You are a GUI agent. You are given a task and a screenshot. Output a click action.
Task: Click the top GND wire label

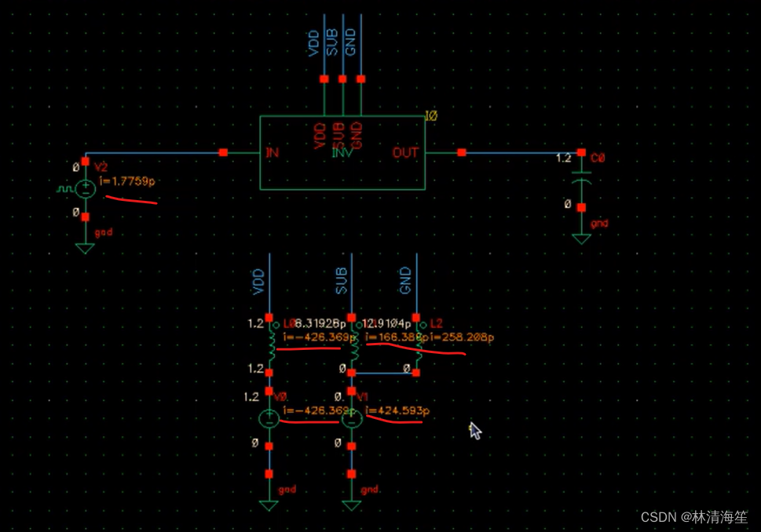click(x=350, y=42)
